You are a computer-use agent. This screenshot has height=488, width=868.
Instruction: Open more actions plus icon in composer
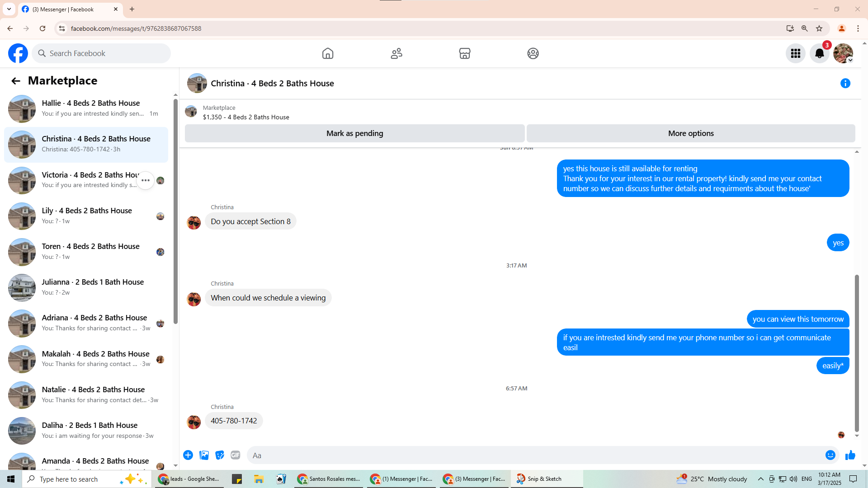[188, 455]
